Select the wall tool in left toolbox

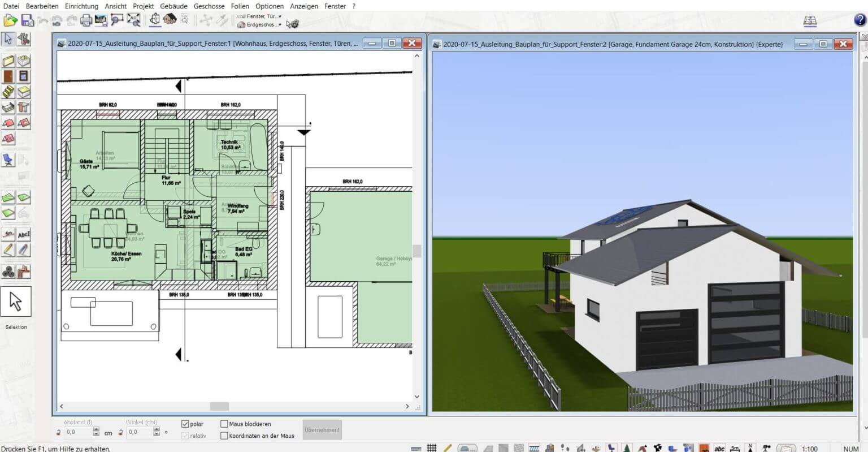click(8, 61)
